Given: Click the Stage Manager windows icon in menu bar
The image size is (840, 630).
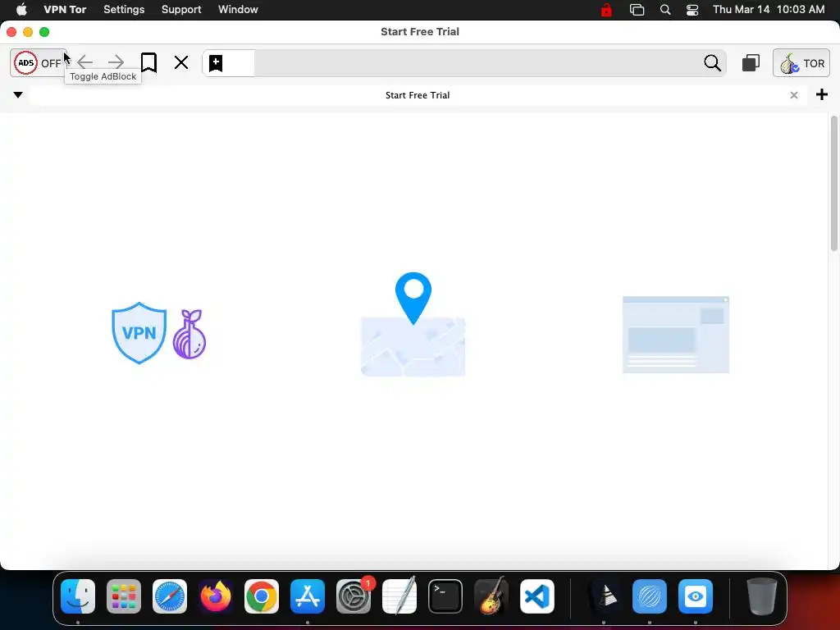Looking at the screenshot, I should click(x=637, y=10).
